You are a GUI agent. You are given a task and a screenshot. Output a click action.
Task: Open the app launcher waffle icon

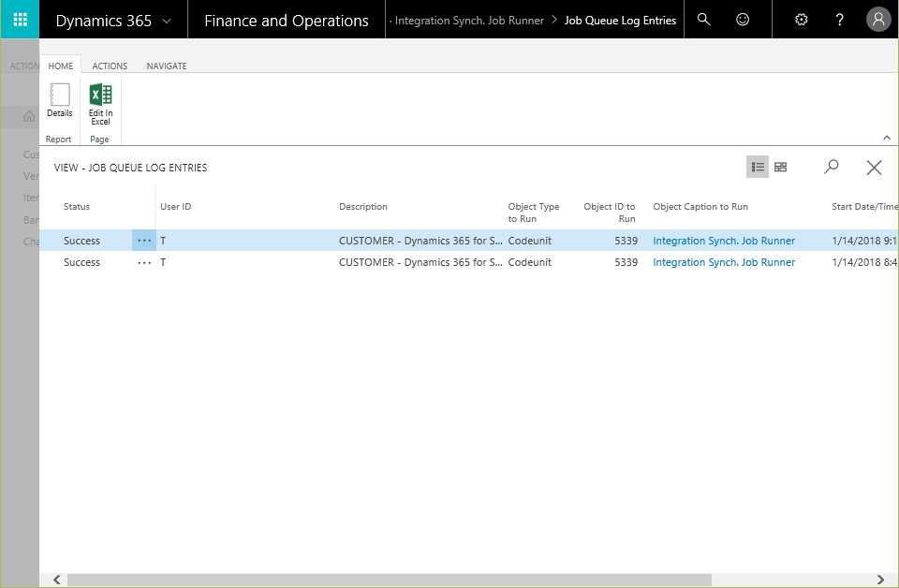click(20, 20)
